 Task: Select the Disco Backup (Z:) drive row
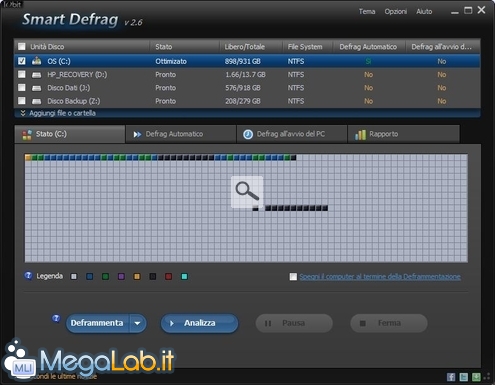click(247, 101)
